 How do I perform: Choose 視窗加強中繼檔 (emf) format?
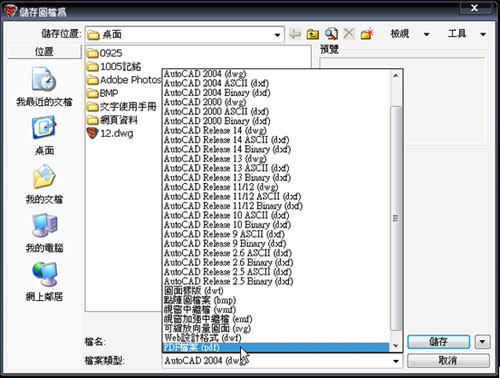[276, 319]
